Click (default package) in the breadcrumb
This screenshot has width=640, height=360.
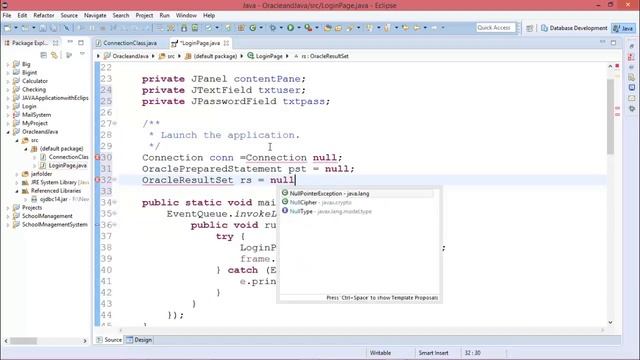215,56
